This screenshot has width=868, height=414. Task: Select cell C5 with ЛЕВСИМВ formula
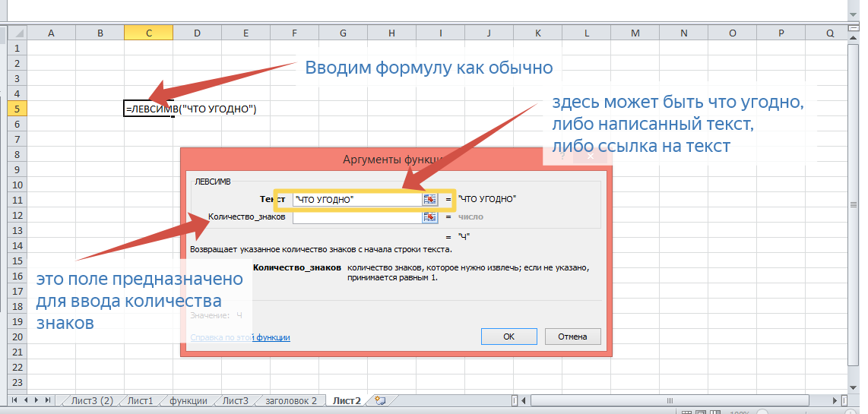148,109
